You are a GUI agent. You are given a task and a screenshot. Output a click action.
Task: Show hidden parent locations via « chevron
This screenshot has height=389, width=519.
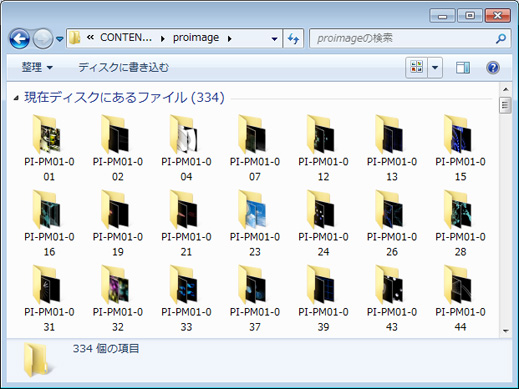point(90,38)
